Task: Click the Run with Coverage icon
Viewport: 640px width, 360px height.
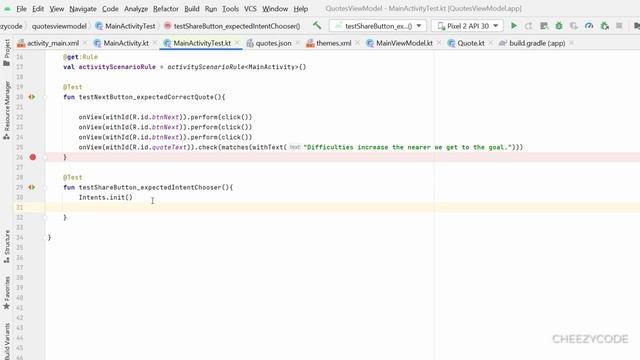Action: click(x=573, y=26)
